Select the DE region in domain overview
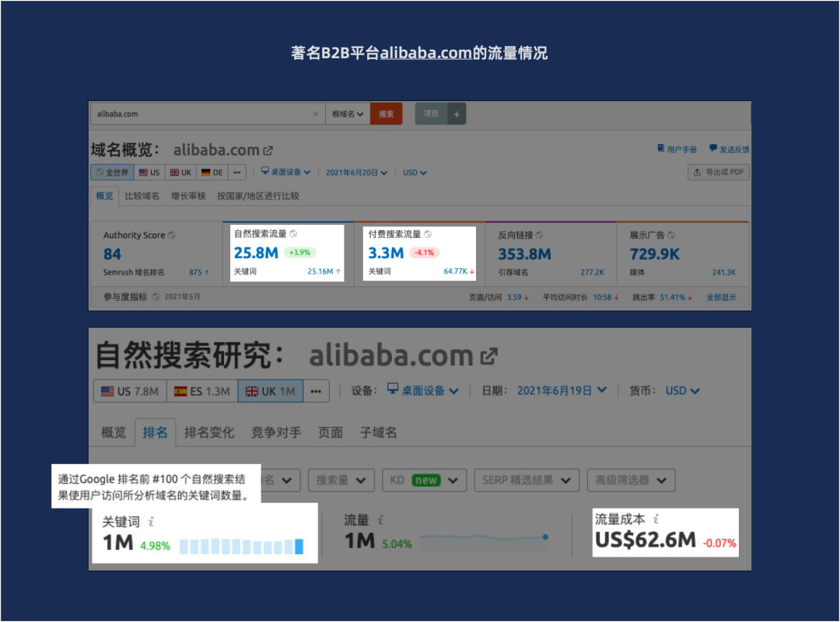 coord(212,173)
